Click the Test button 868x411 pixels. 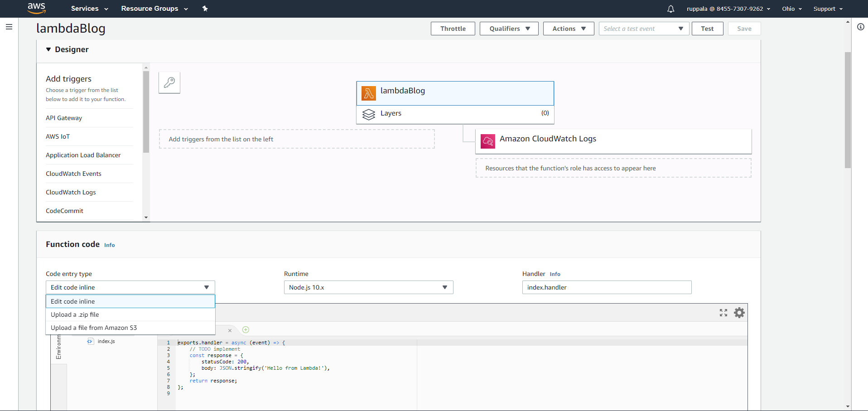[707, 29]
